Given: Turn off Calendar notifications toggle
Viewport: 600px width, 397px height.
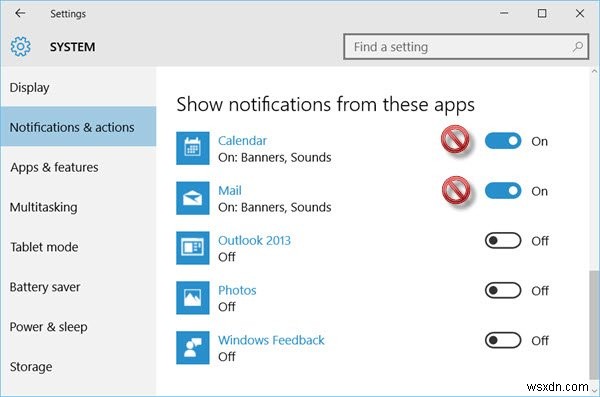Looking at the screenshot, I should [503, 141].
